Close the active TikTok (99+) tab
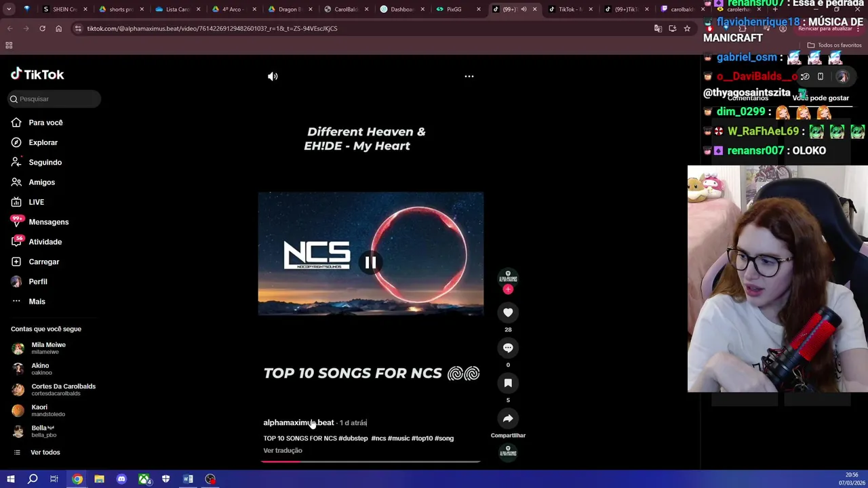868x488 pixels. tap(534, 9)
